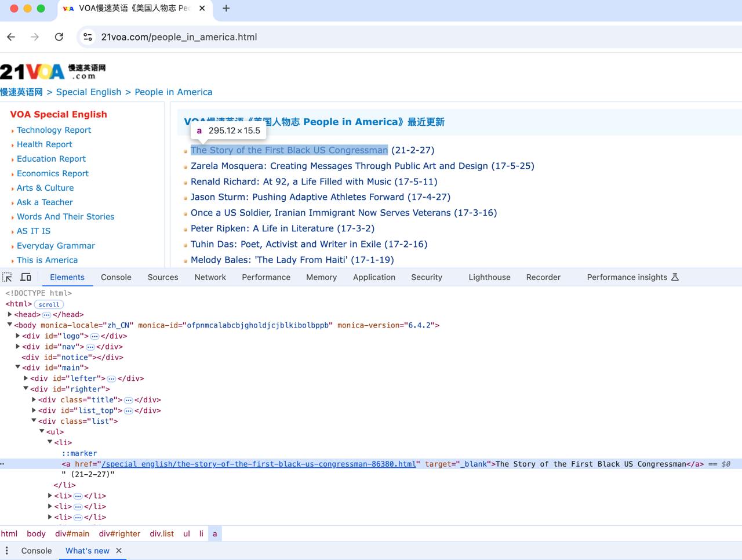Open the Words And Their Stories link

tap(66, 217)
